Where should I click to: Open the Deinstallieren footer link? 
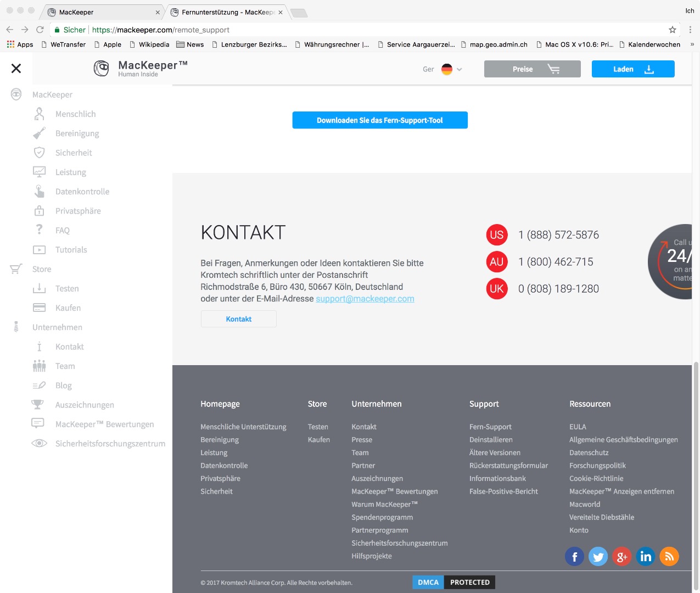[491, 440]
